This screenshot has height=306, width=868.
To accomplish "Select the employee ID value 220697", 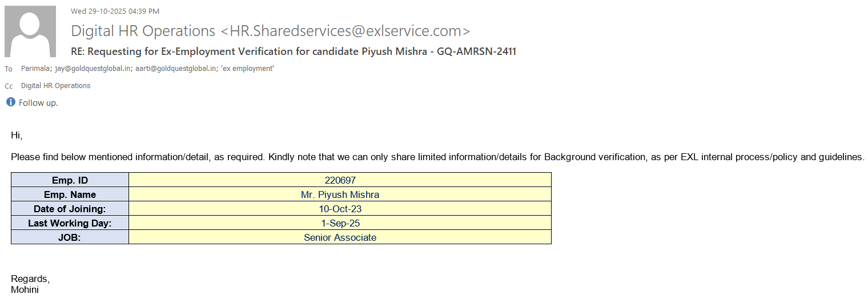I will [x=340, y=180].
